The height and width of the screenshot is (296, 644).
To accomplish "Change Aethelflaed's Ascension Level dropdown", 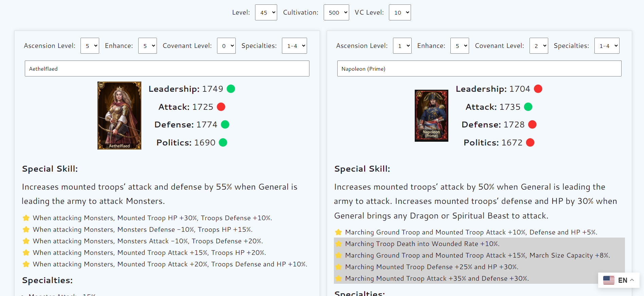I will tap(90, 46).
